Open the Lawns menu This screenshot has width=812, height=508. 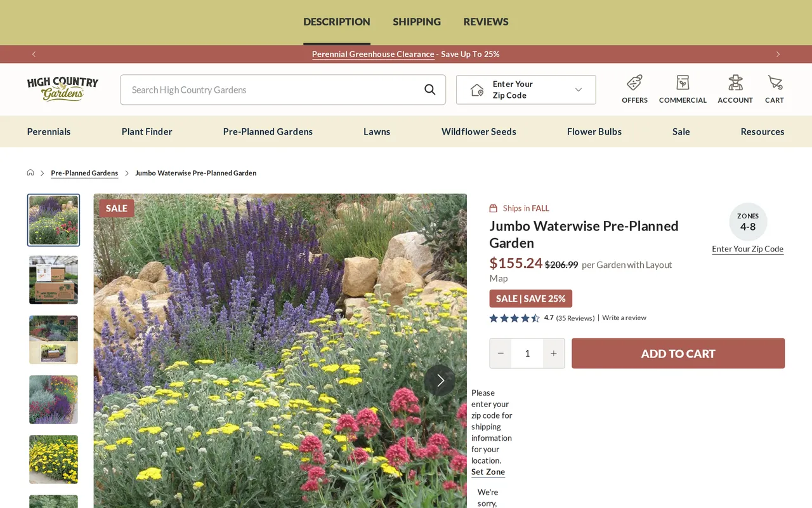[x=377, y=131]
